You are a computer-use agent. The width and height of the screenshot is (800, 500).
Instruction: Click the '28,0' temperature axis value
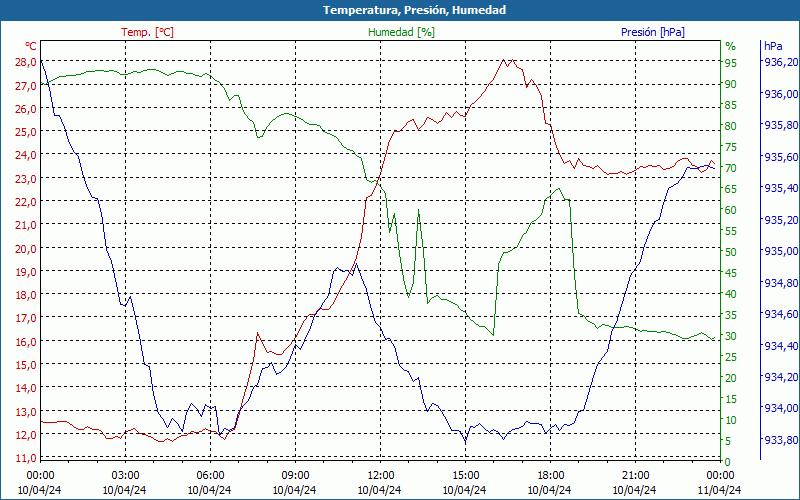click(x=26, y=62)
